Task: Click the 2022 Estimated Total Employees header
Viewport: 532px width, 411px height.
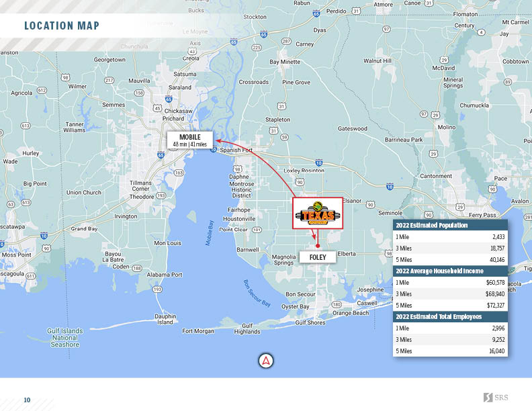Action: [x=450, y=316]
